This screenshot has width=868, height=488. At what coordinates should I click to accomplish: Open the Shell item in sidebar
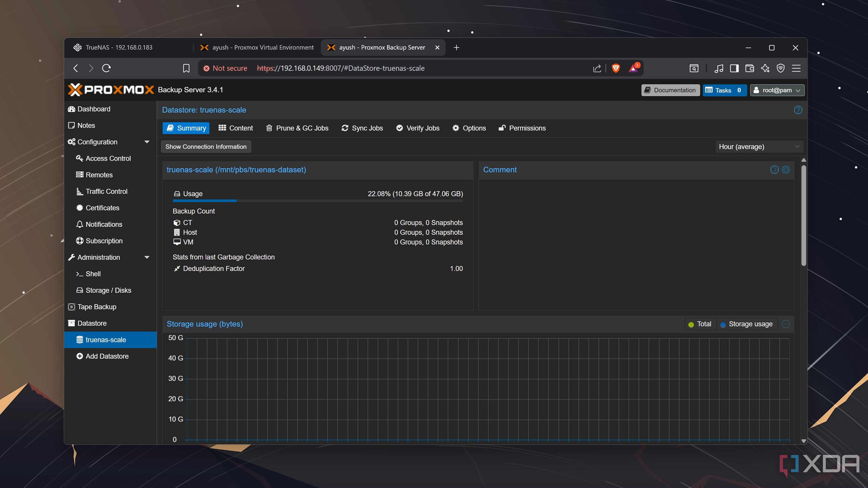coord(111,273)
